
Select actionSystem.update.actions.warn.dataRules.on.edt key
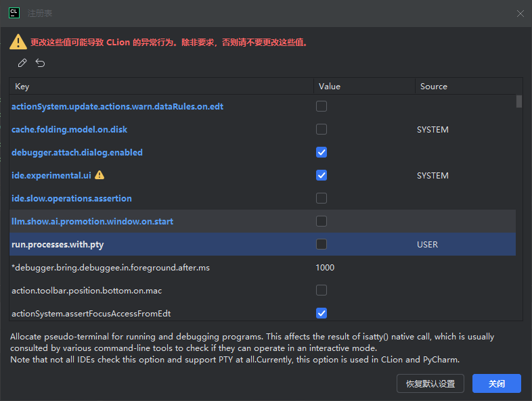coord(117,106)
